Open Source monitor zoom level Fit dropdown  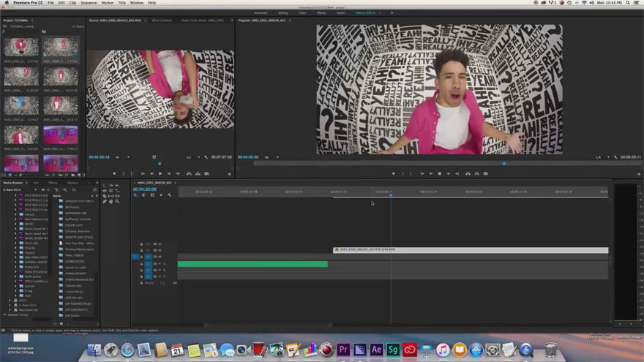coord(122,157)
